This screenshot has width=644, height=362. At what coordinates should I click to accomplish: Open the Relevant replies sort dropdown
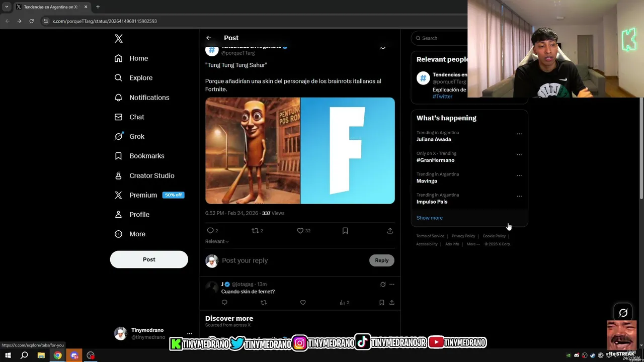217,241
